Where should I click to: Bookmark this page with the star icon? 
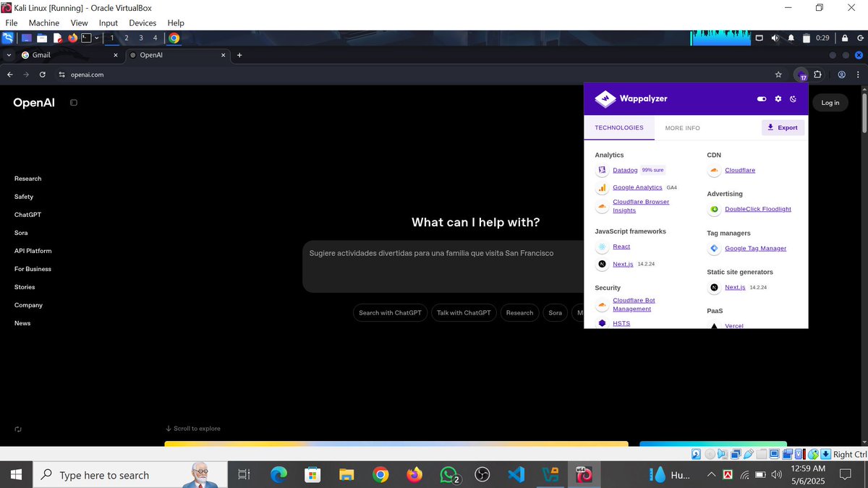click(x=778, y=74)
